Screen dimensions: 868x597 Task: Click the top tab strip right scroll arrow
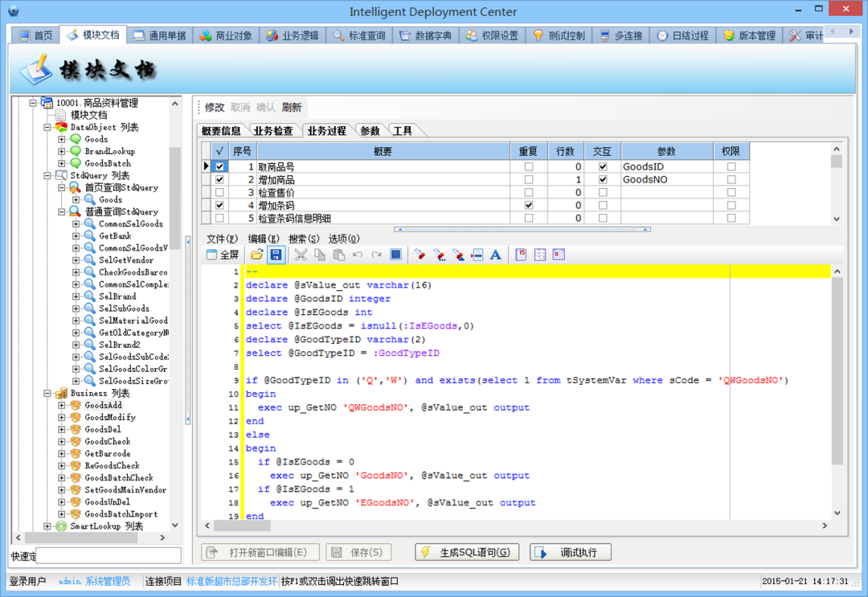851,31
